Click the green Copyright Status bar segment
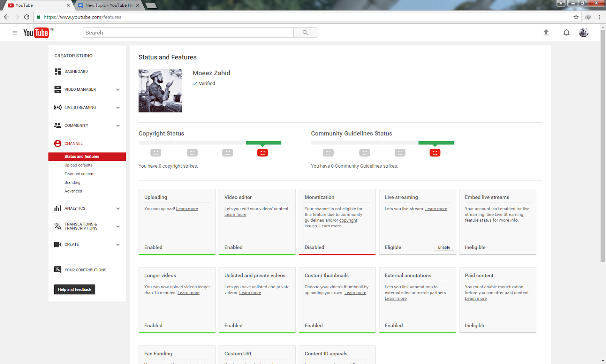The image size is (606, 364). [x=264, y=143]
